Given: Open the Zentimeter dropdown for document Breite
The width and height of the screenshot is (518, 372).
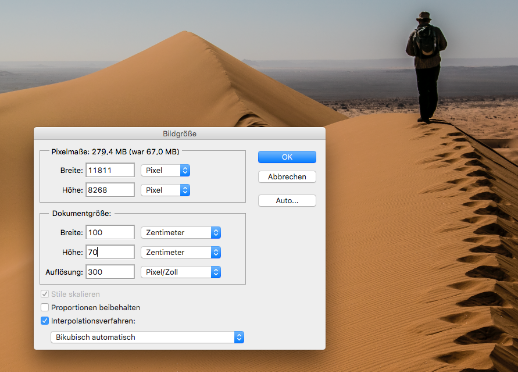Looking at the screenshot, I should [x=181, y=232].
